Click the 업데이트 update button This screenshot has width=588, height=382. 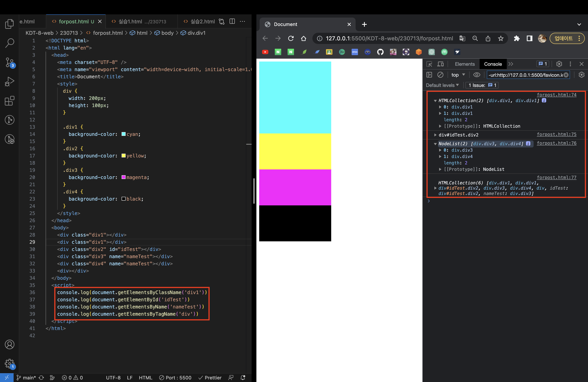(x=567, y=38)
